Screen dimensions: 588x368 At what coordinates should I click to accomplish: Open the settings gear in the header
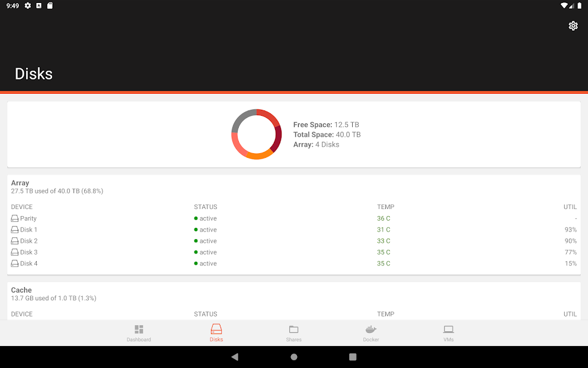pyautogui.click(x=573, y=26)
